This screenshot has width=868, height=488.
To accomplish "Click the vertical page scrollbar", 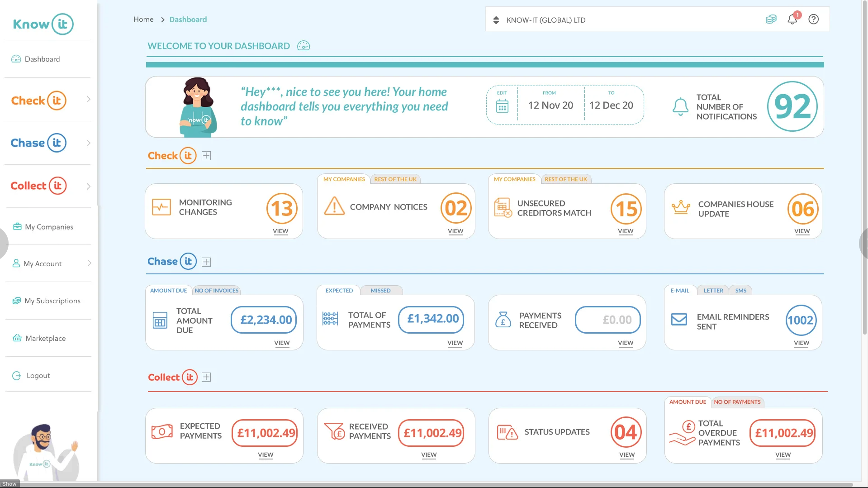I will click(865, 167).
